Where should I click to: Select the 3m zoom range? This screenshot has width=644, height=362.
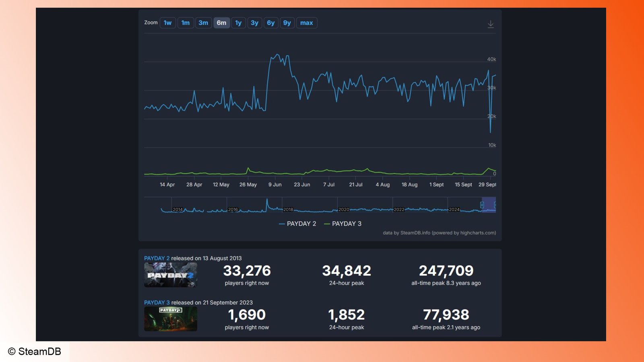[x=203, y=23]
